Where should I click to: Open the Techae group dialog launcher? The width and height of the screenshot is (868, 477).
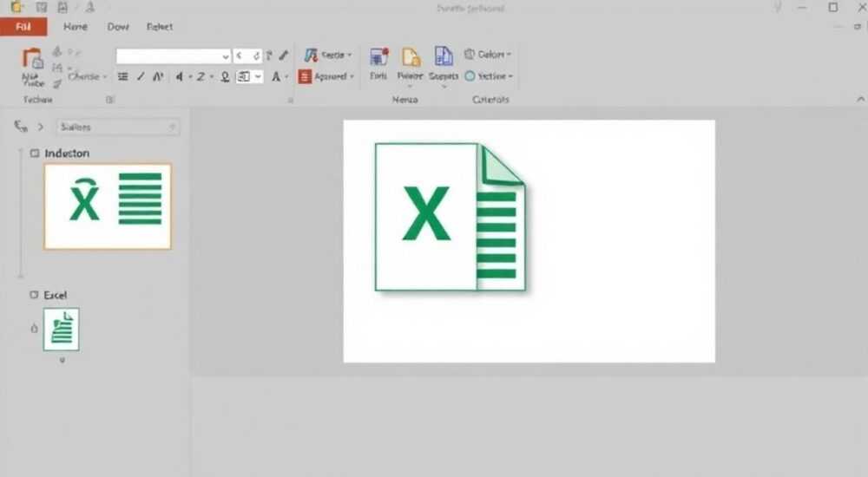[x=109, y=100]
